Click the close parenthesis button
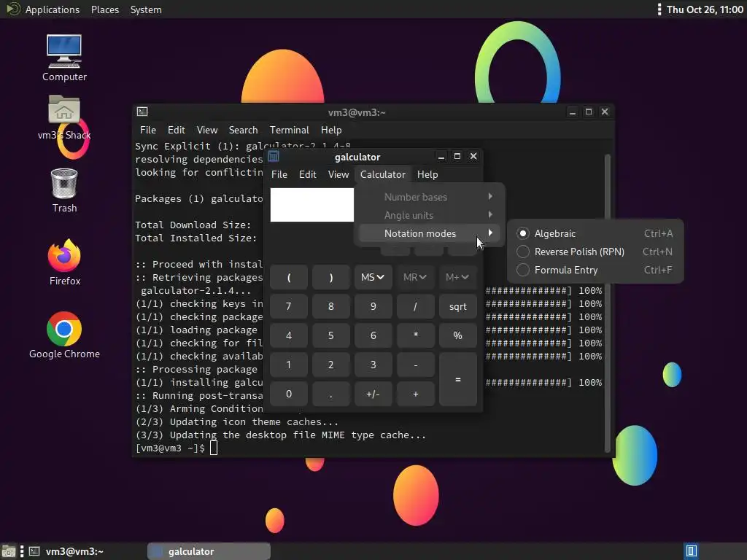Viewport: 747px width, 560px height. pos(330,277)
